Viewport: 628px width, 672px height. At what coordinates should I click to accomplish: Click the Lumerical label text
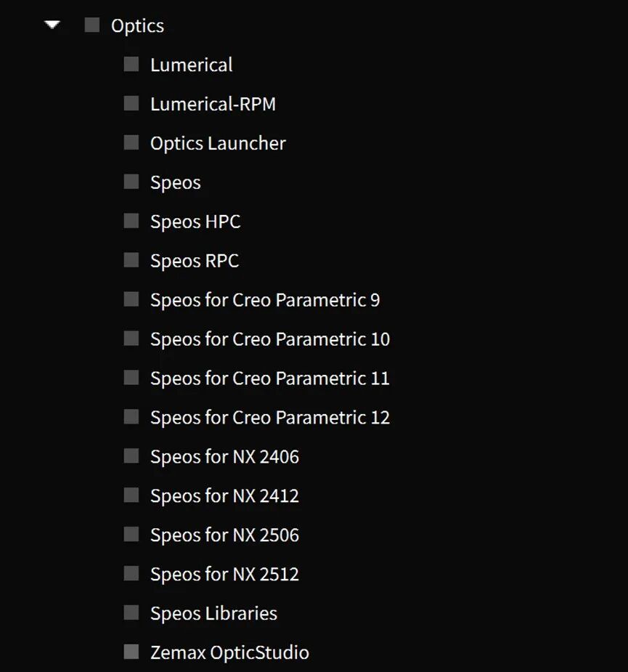point(192,65)
